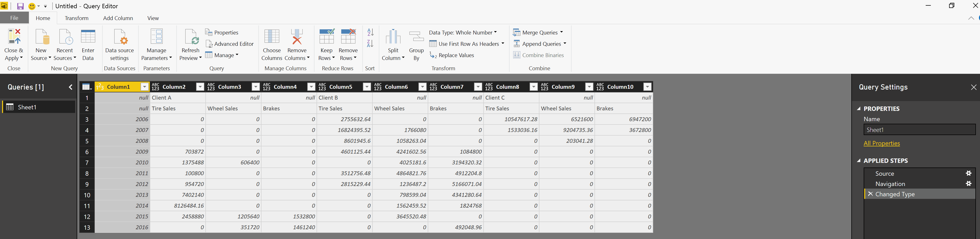
Task: Select the Sheet1 query in Queries list
Action: click(38, 107)
